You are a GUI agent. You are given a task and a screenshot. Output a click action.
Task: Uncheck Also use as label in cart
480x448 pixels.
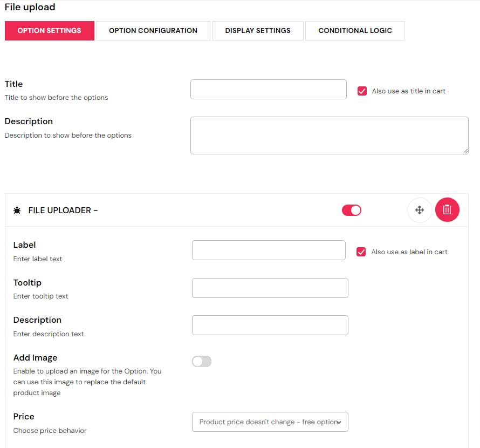coord(361,252)
